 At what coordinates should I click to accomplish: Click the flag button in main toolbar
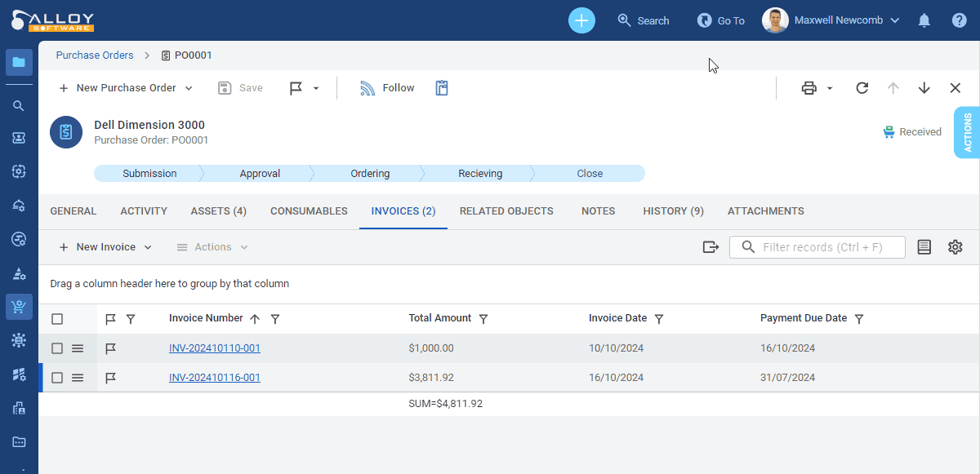(x=296, y=88)
